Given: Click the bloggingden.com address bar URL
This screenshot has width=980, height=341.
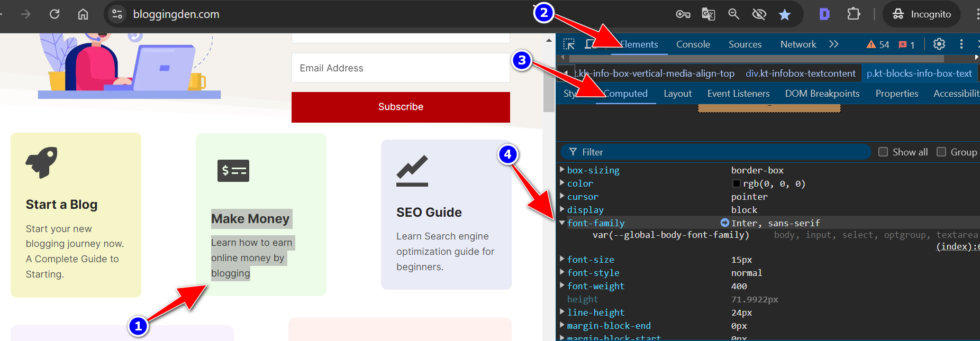Looking at the screenshot, I should (176, 14).
